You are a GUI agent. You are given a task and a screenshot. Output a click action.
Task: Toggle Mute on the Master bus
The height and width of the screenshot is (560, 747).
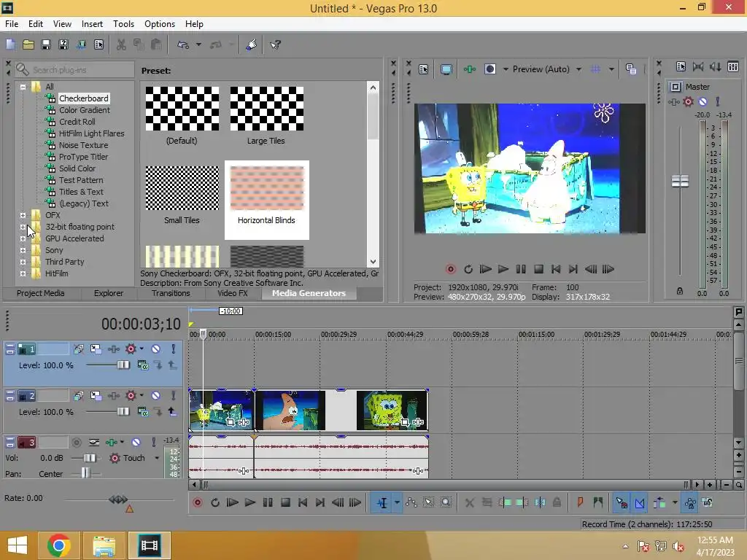click(x=703, y=102)
